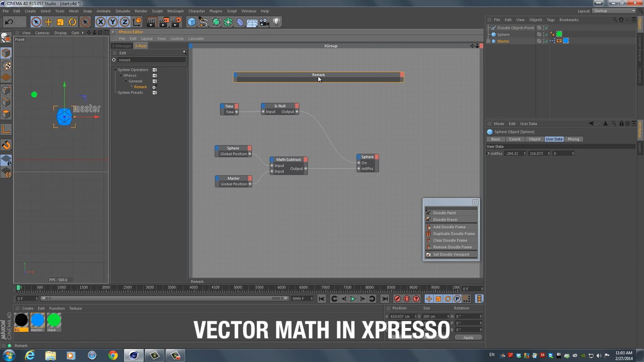644x362 pixels.
Task: Select the Rotate tool icon
Action: [x=72, y=22]
